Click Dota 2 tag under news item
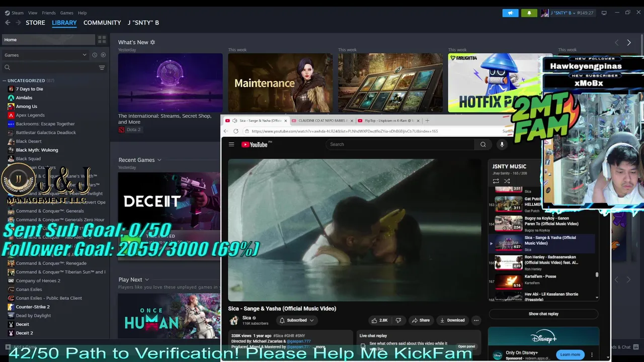644x362 pixels. tap(130, 130)
